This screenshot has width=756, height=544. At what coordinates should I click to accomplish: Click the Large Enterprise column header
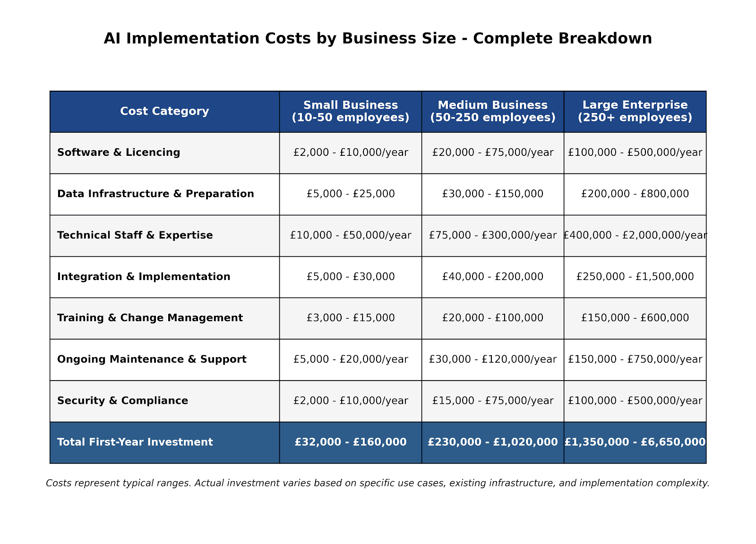(x=635, y=111)
